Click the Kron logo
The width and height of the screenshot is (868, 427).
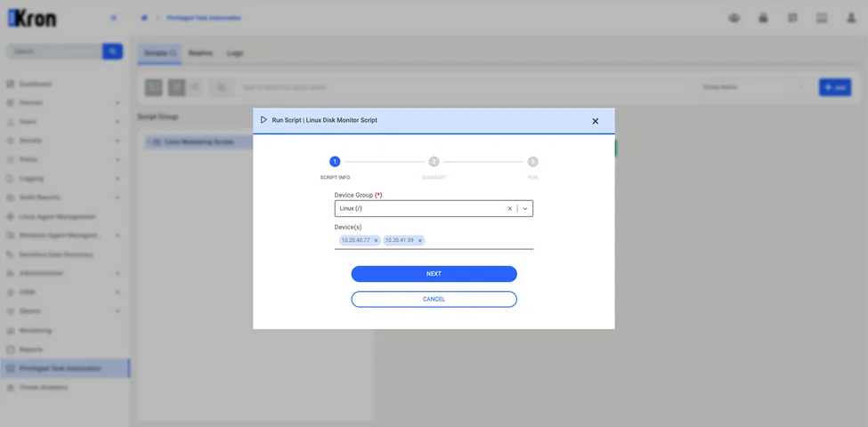tap(31, 19)
